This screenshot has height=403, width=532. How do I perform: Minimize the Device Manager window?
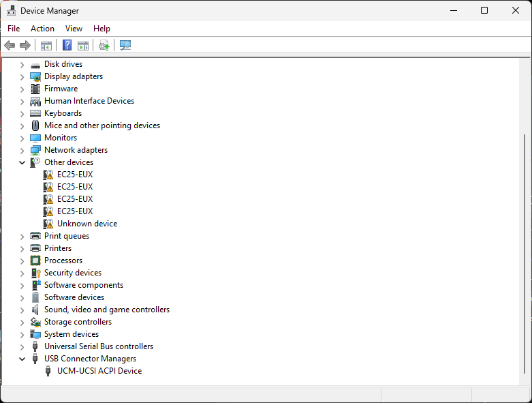click(x=454, y=10)
